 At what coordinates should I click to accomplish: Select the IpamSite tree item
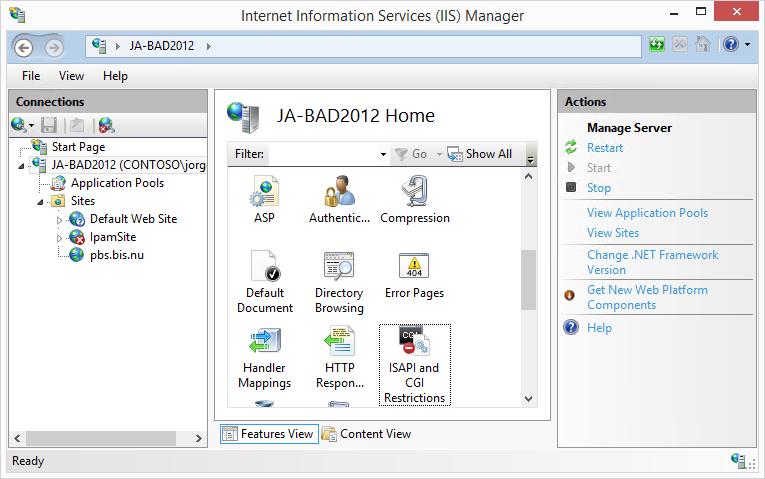(113, 237)
